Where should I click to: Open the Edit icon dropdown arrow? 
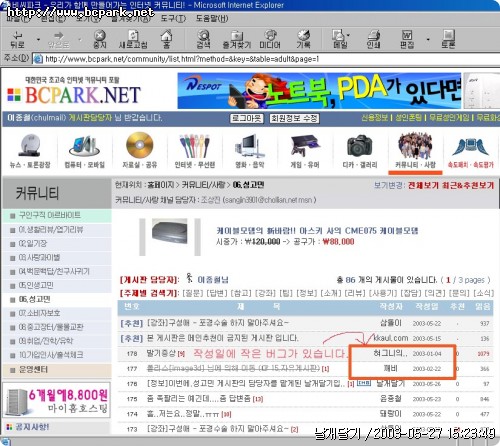tap(428, 40)
